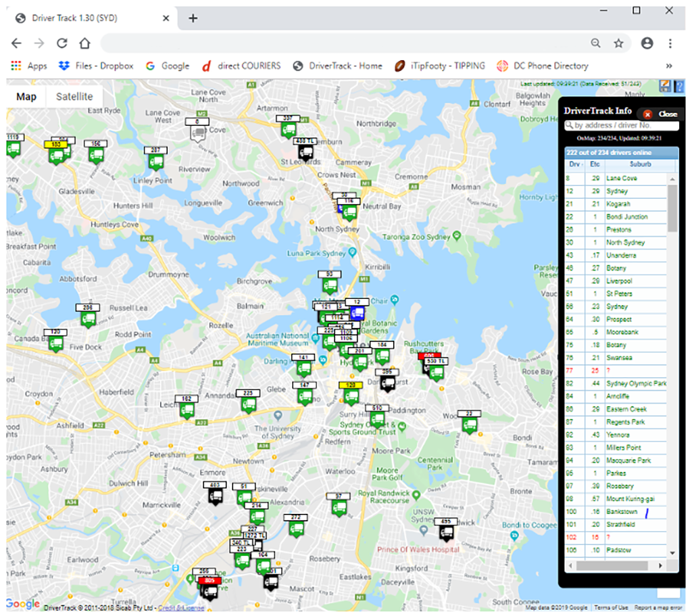692x616 pixels.
Task: Select driver 82 row Sydney Olympic Park
Action: (x=616, y=383)
